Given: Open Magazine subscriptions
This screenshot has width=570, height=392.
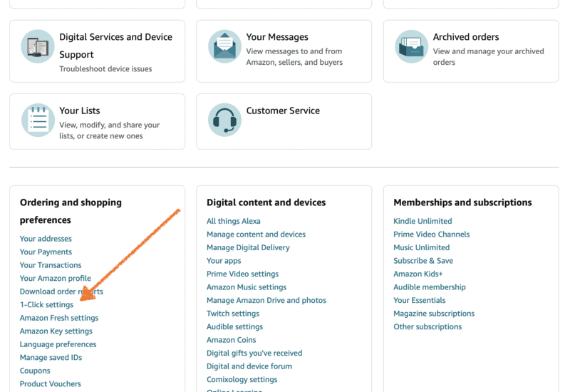Looking at the screenshot, I should click(x=434, y=314).
